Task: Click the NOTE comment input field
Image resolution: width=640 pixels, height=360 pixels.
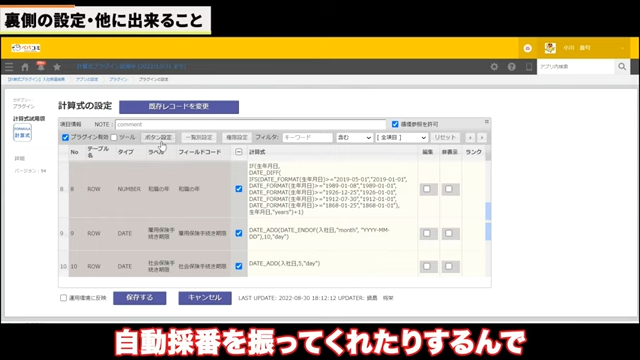Action: (250, 124)
